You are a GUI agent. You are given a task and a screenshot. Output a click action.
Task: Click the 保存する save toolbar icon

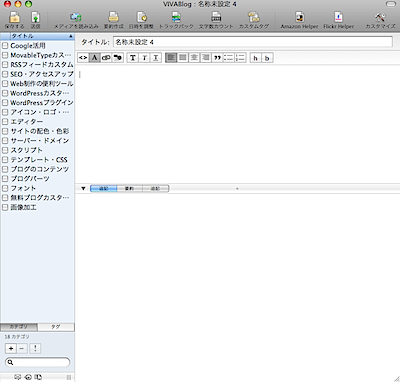(14, 20)
